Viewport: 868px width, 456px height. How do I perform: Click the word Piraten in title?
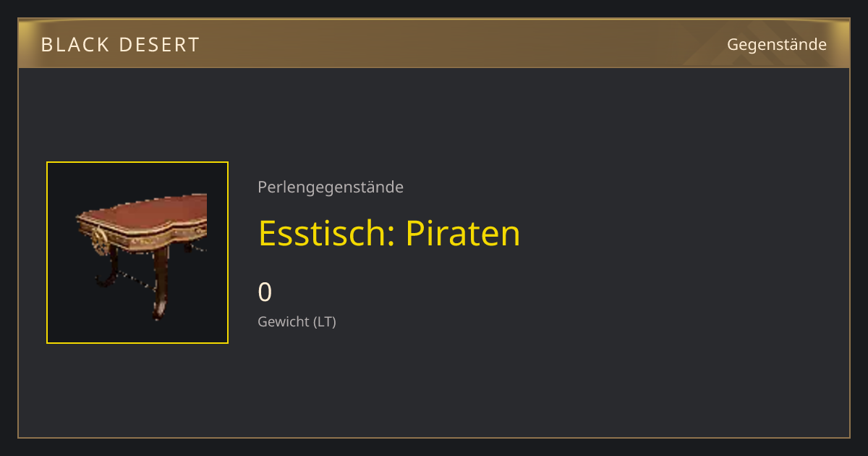click(463, 233)
